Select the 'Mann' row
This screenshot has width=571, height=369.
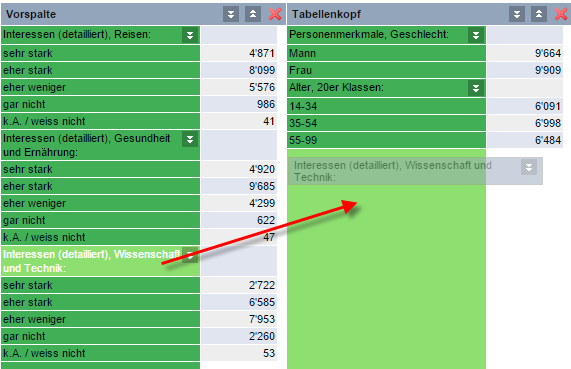coord(386,53)
